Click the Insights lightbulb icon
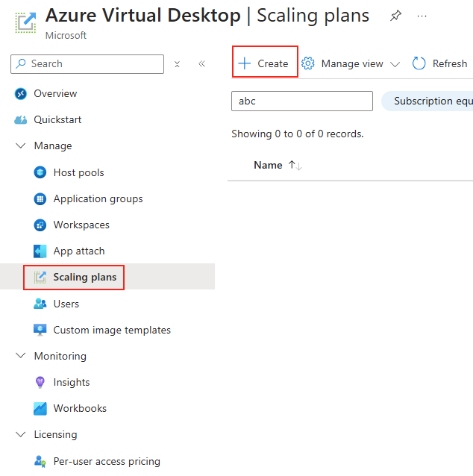Viewport: 473px width, 476px height. coord(40,382)
